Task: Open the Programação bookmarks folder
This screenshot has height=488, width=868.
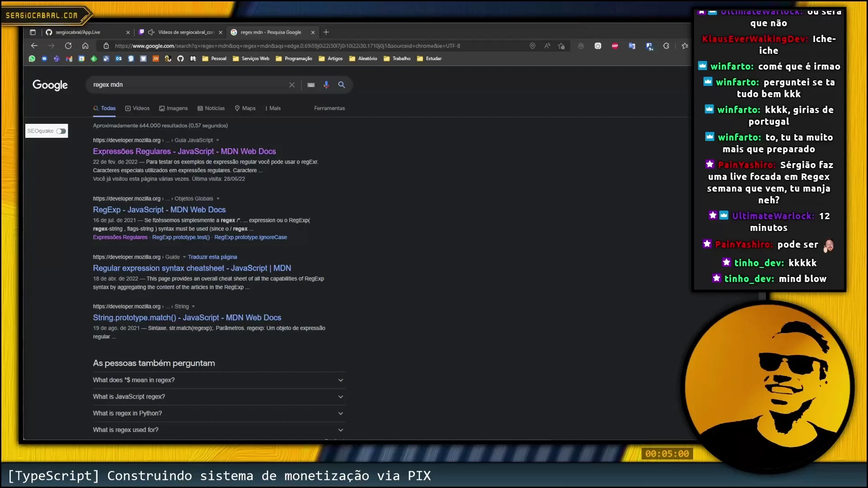Action: (294, 58)
